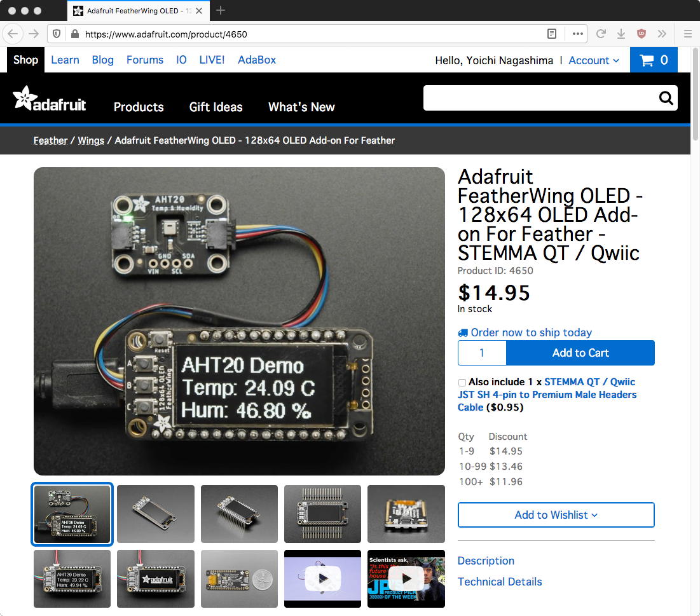Visit the Forums section
Screen dimensions: 700x616
coord(145,60)
